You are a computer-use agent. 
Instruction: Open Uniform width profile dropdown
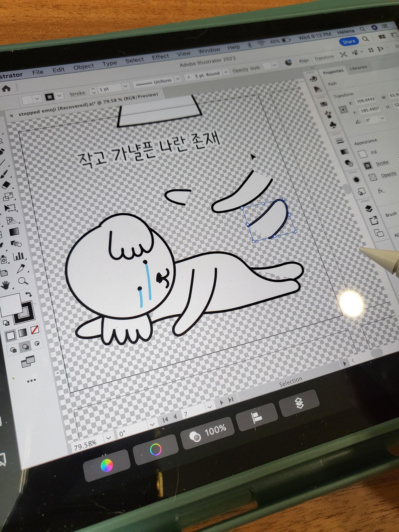click(178, 79)
